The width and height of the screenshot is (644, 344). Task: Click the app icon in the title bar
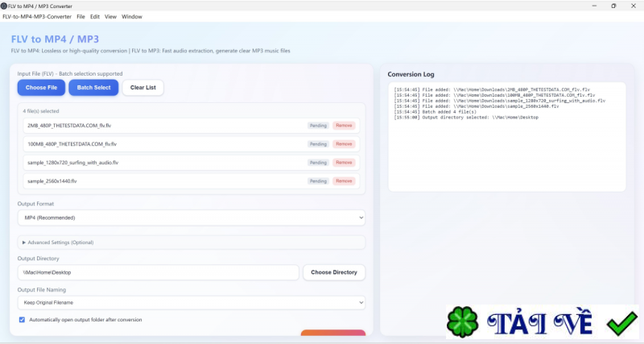coord(4,6)
